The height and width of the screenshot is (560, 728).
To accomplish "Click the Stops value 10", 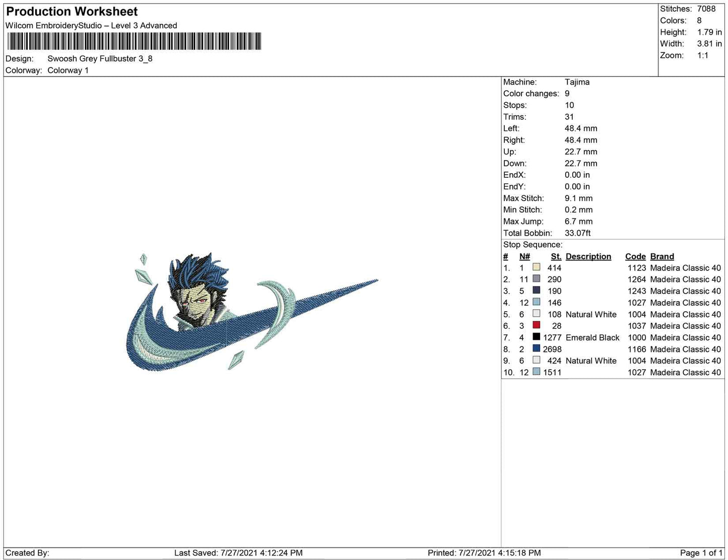I will [x=569, y=105].
